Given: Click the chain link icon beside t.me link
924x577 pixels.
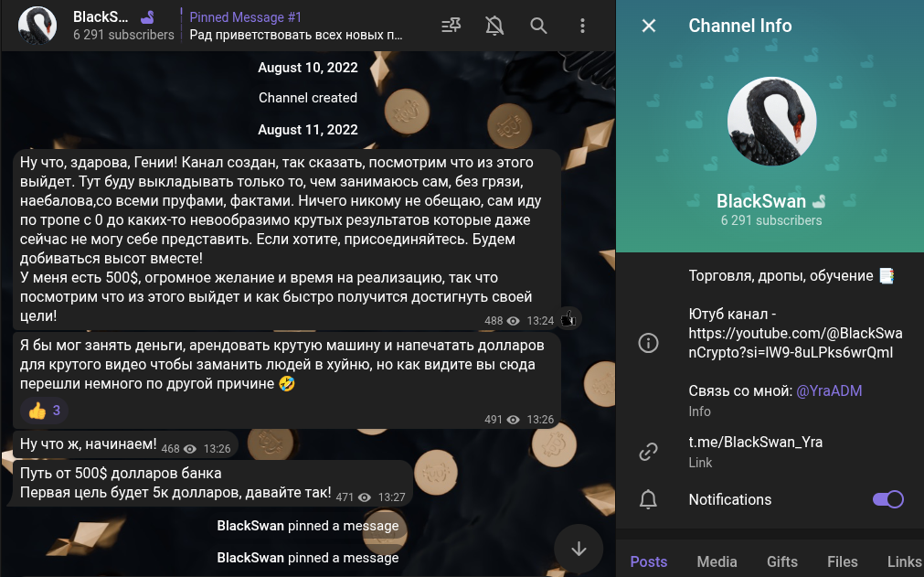Looking at the screenshot, I should pyautogui.click(x=648, y=452).
